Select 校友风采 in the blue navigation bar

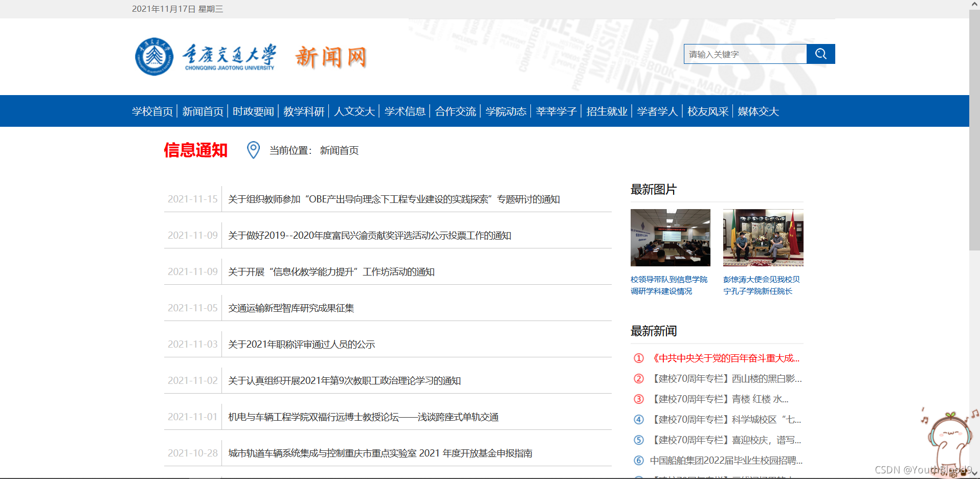707,111
